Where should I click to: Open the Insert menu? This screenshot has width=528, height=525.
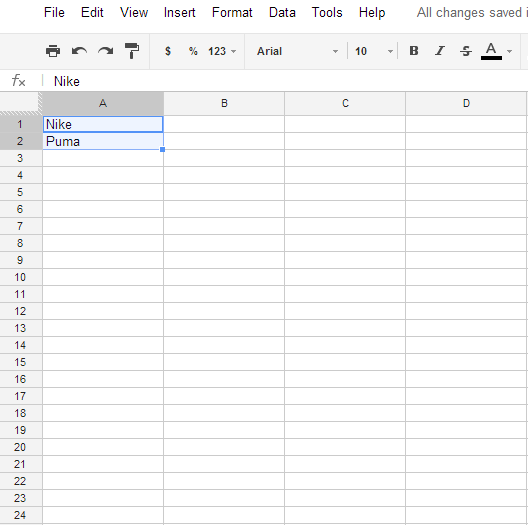pyautogui.click(x=179, y=13)
